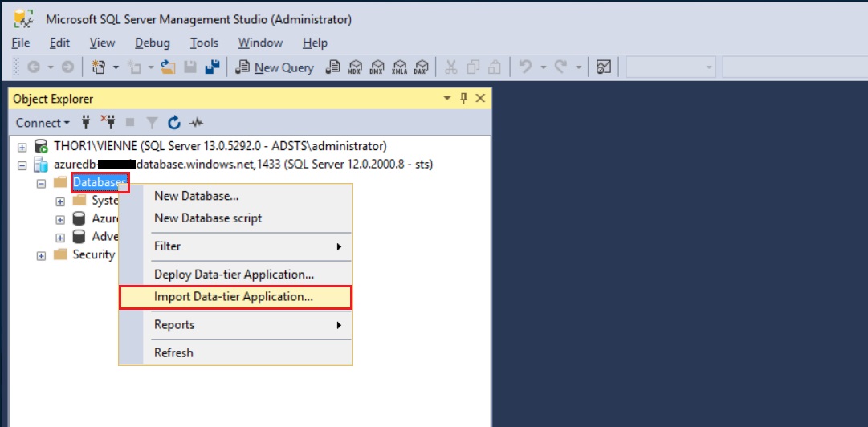Click the Filter funnel icon in Object Explorer
Screen dimensions: 868x427
152,123
